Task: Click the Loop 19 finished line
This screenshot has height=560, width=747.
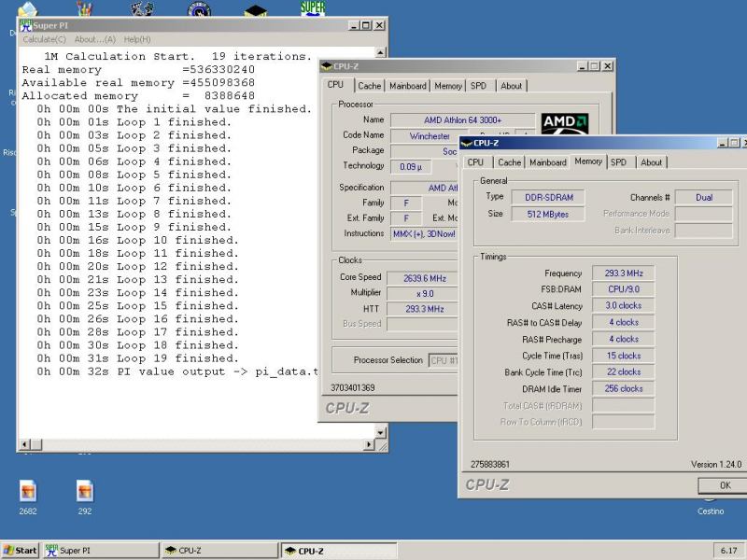Action: point(137,358)
